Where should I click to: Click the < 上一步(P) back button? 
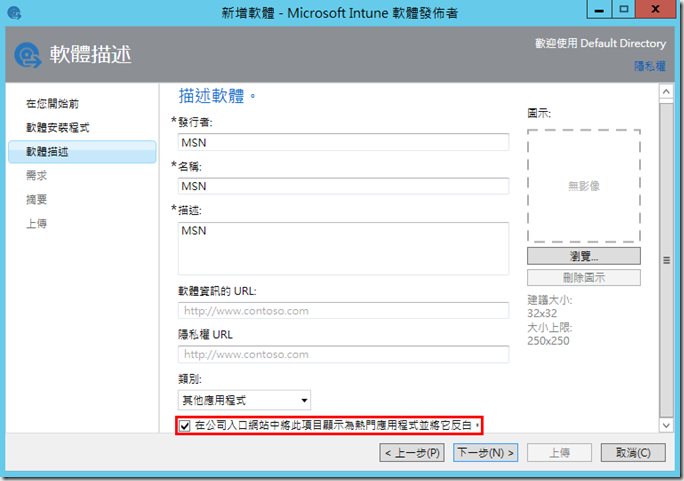click(413, 453)
